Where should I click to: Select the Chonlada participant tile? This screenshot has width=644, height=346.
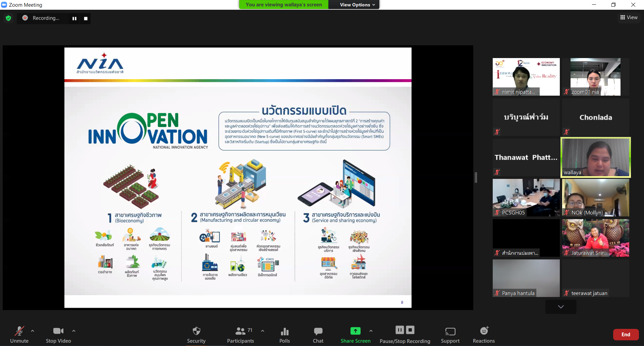pyautogui.click(x=595, y=117)
